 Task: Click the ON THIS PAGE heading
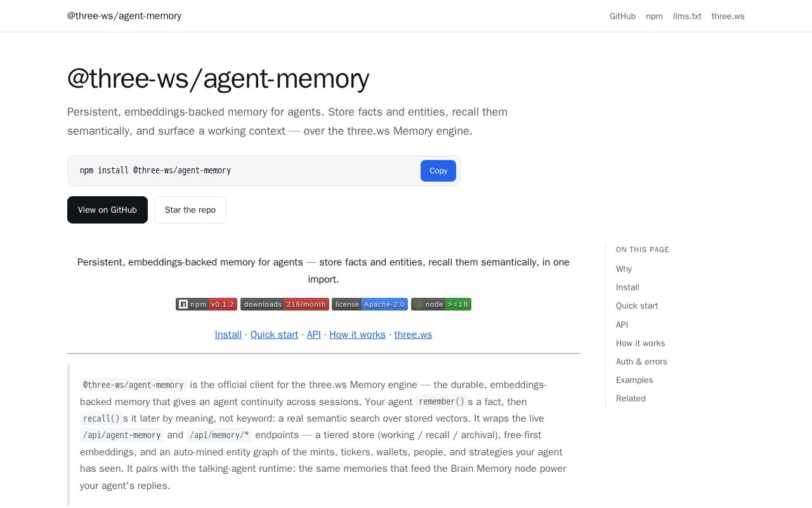pyautogui.click(x=643, y=250)
